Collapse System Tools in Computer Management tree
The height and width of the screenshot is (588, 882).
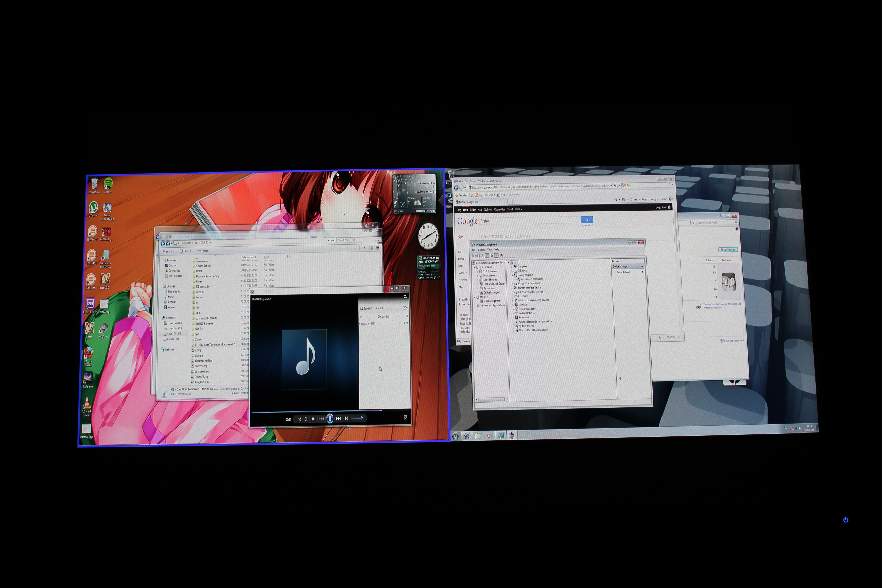coord(474,267)
